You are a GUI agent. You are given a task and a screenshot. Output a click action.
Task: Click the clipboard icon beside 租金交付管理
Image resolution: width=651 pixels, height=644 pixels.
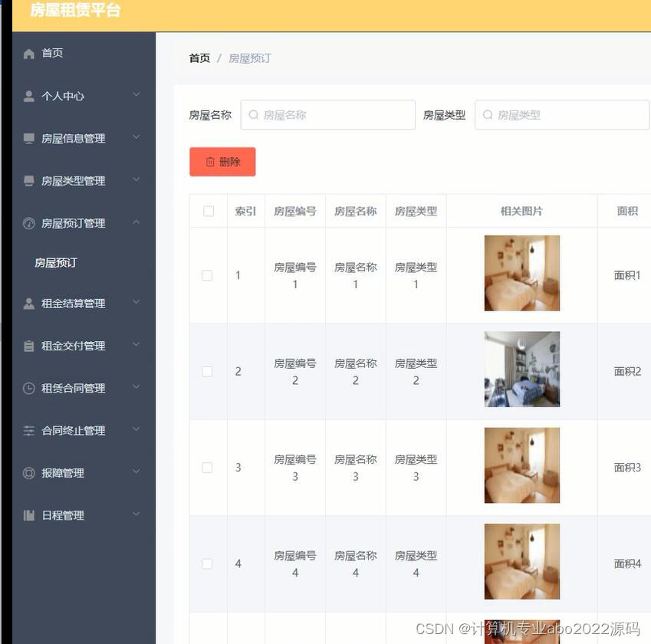(28, 346)
